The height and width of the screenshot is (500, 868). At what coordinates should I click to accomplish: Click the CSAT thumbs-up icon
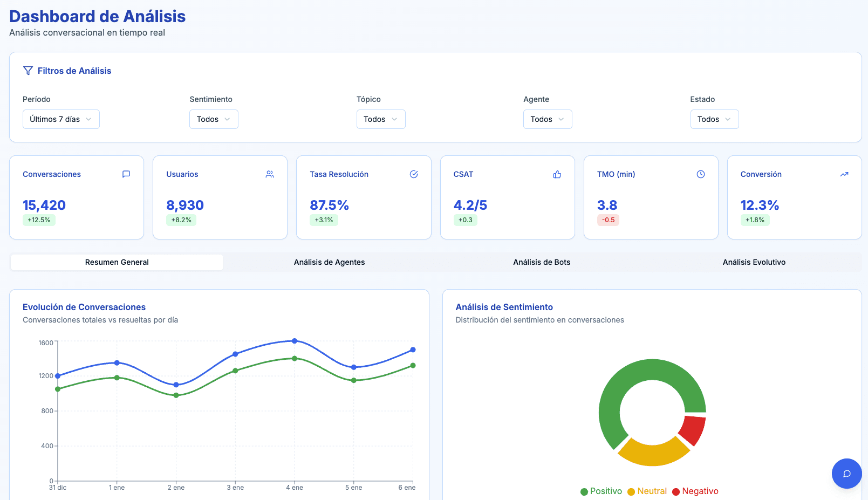point(557,174)
